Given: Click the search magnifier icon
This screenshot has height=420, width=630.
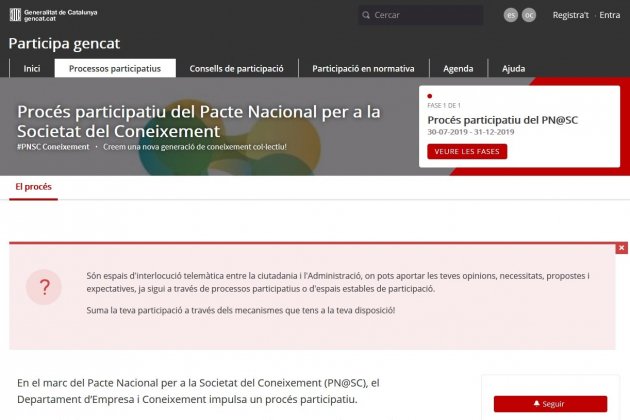Looking at the screenshot, I should click(367, 15).
